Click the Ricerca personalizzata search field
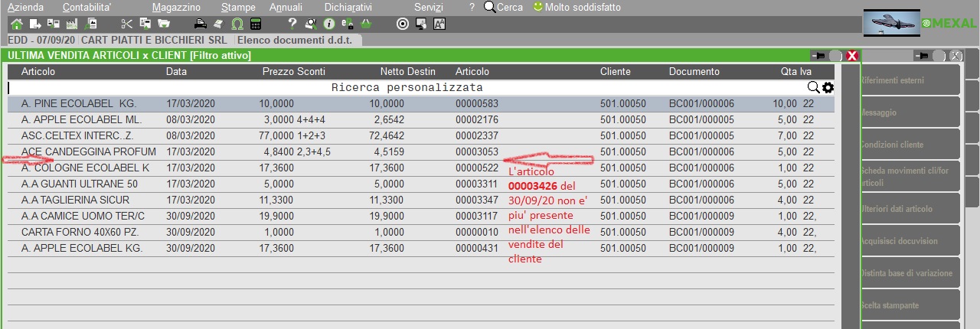 407,88
